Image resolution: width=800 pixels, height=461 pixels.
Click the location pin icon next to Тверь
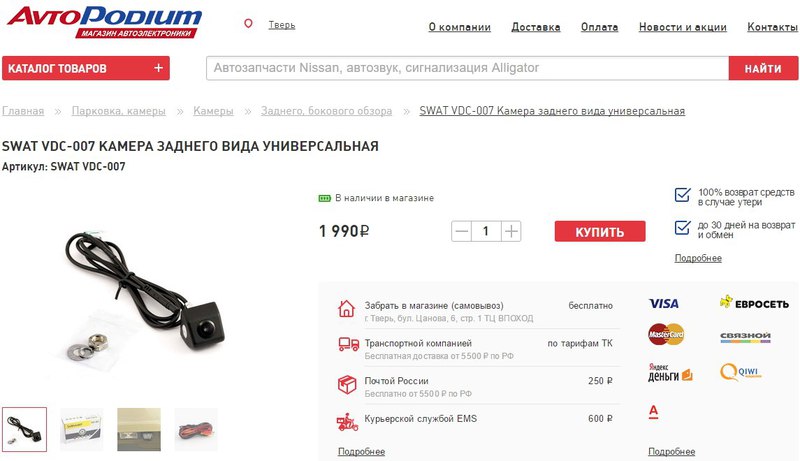coord(248,24)
